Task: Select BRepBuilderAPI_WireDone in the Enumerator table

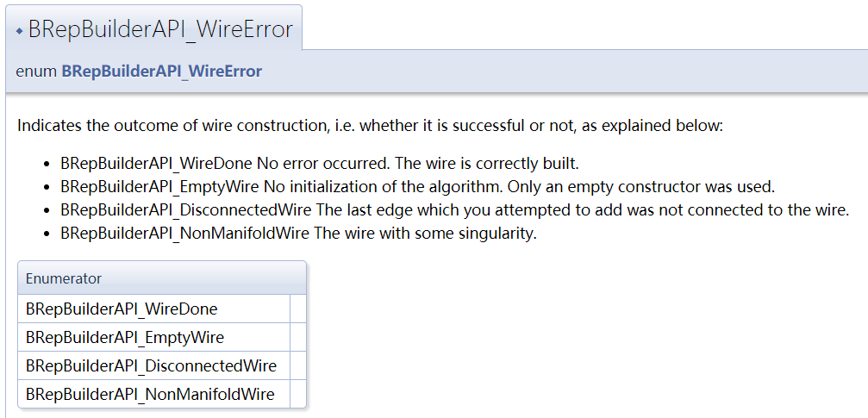Action: [122, 309]
